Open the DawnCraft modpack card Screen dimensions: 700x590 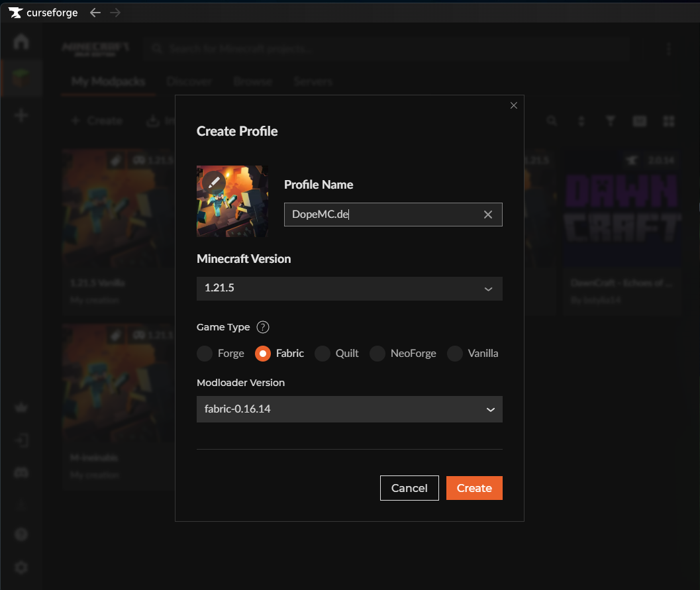pyautogui.click(x=622, y=232)
